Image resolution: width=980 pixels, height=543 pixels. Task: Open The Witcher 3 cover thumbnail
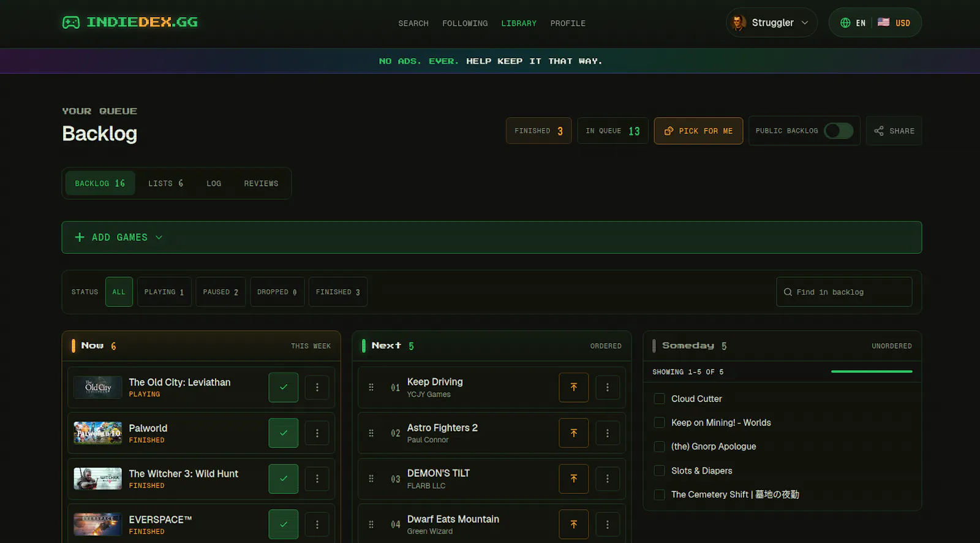point(98,479)
